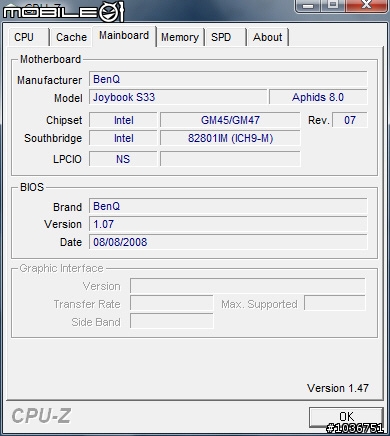390x436 pixels.
Task: Click the LPCIO NS field
Action: (x=123, y=159)
